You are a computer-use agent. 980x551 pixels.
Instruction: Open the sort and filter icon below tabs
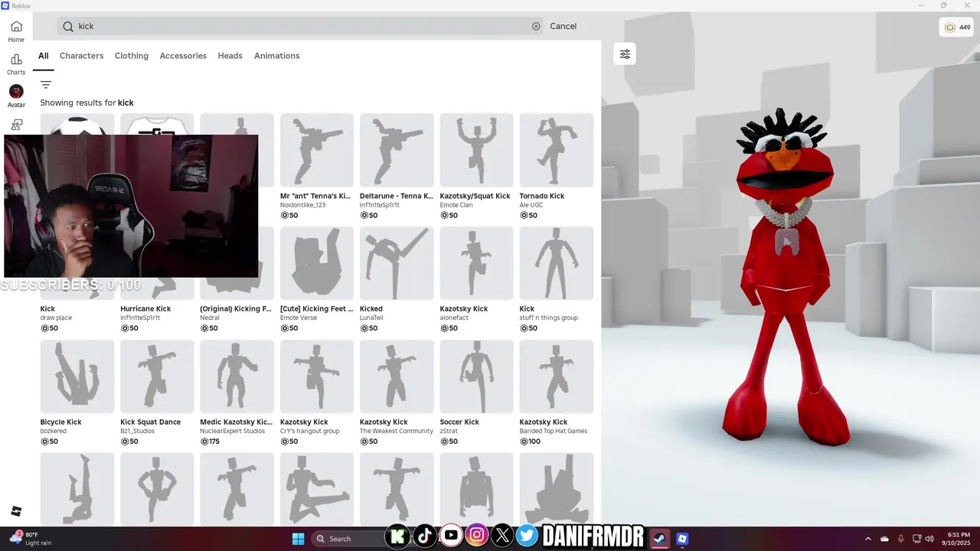click(46, 85)
